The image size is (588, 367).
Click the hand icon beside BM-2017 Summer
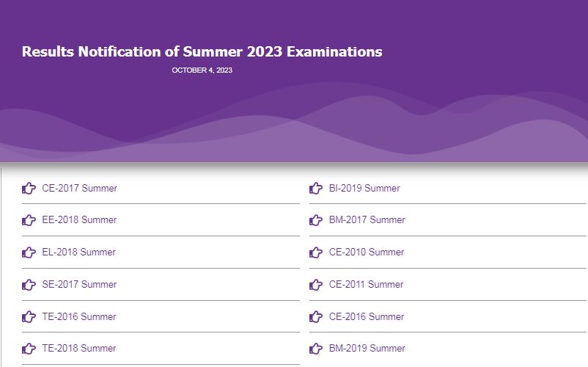tap(316, 220)
